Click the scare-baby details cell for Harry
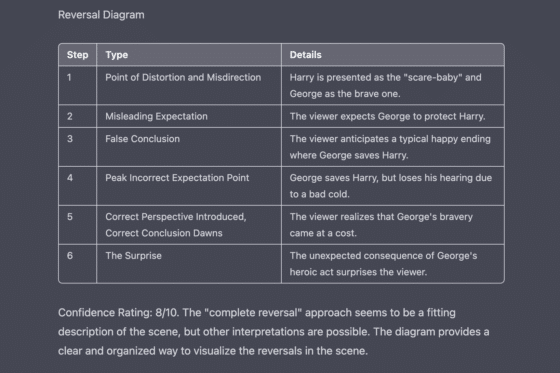Image resolution: width=560 pixels, height=373 pixels. tap(393, 85)
